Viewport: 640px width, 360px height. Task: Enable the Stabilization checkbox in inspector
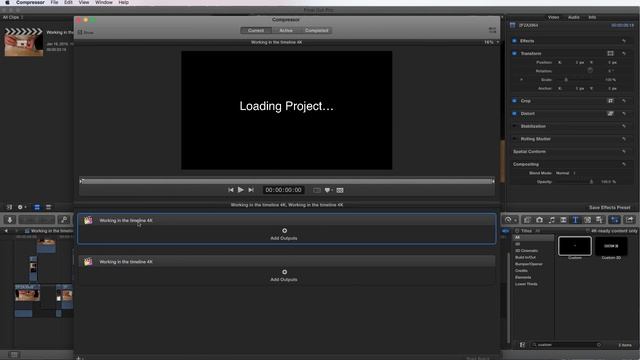click(514, 126)
